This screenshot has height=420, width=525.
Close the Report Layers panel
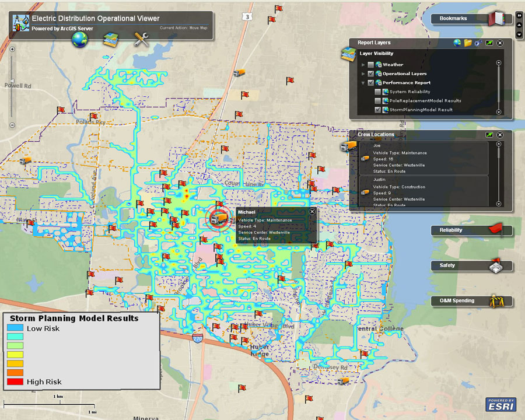click(500, 43)
